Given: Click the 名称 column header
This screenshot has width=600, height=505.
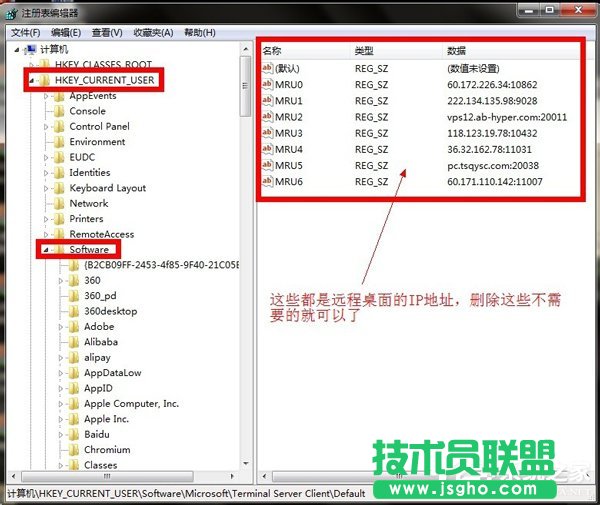Looking at the screenshot, I should pyautogui.click(x=305, y=50).
